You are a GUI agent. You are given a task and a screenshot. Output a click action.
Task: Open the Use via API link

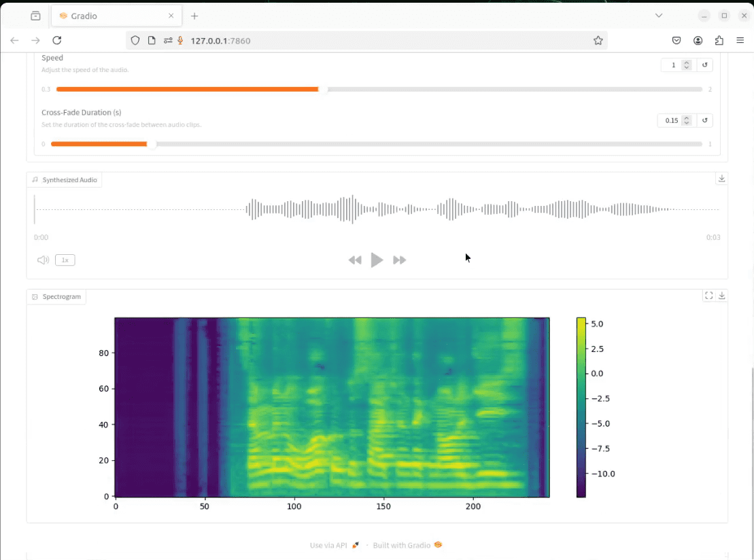coord(329,544)
